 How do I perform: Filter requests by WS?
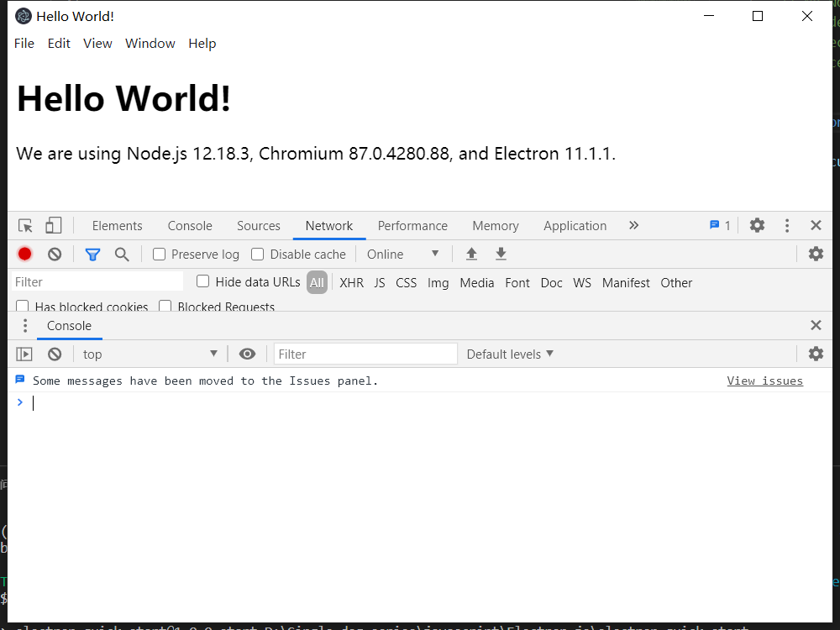tap(582, 283)
